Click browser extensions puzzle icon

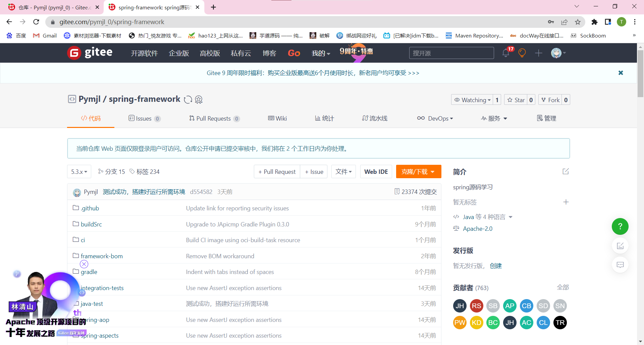[x=594, y=22]
